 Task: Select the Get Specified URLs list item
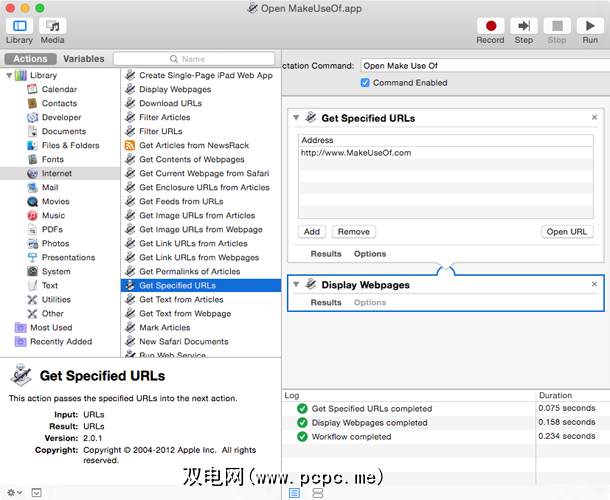pyautogui.click(x=201, y=286)
